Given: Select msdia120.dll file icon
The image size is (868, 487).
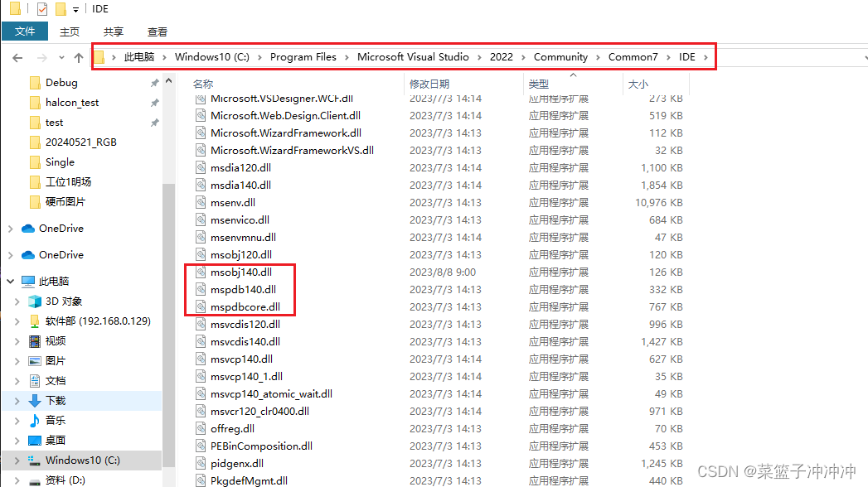Looking at the screenshot, I should [201, 167].
